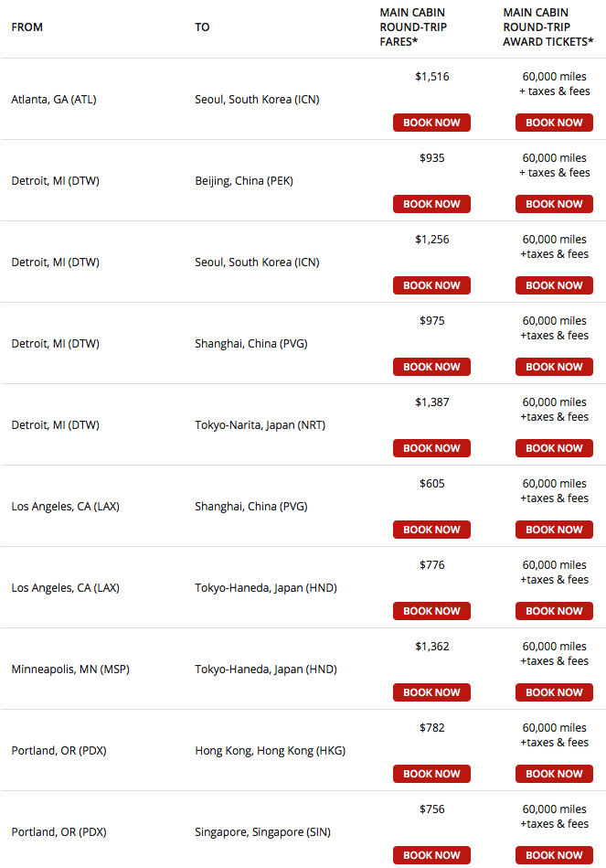Book Los Angeles to Tokyo-Haneda award ticket

pyautogui.click(x=554, y=611)
